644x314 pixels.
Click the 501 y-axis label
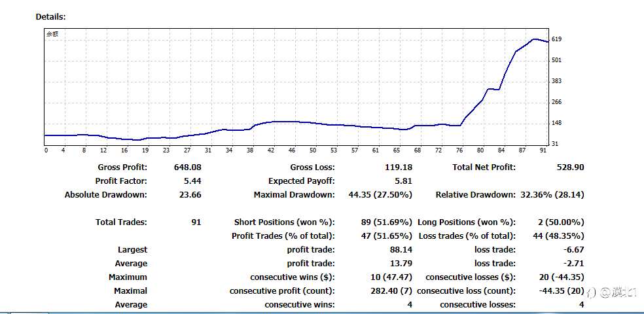[x=556, y=60]
